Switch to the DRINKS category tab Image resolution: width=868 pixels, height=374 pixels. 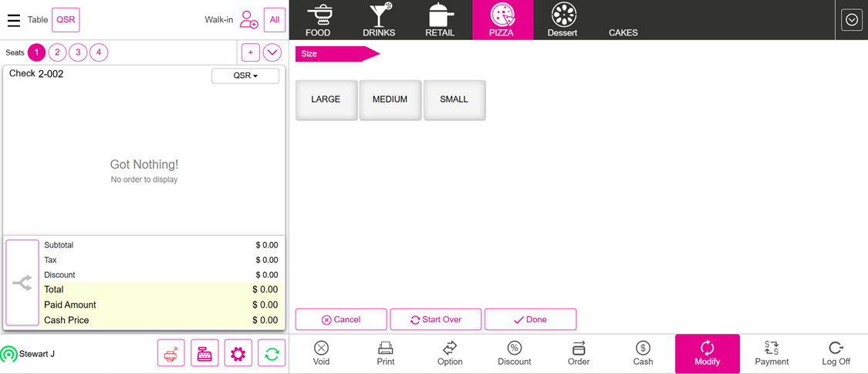379,20
